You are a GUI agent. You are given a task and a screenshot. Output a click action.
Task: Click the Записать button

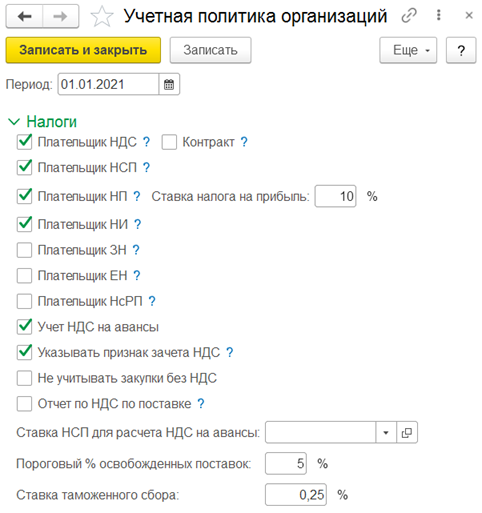point(210,50)
